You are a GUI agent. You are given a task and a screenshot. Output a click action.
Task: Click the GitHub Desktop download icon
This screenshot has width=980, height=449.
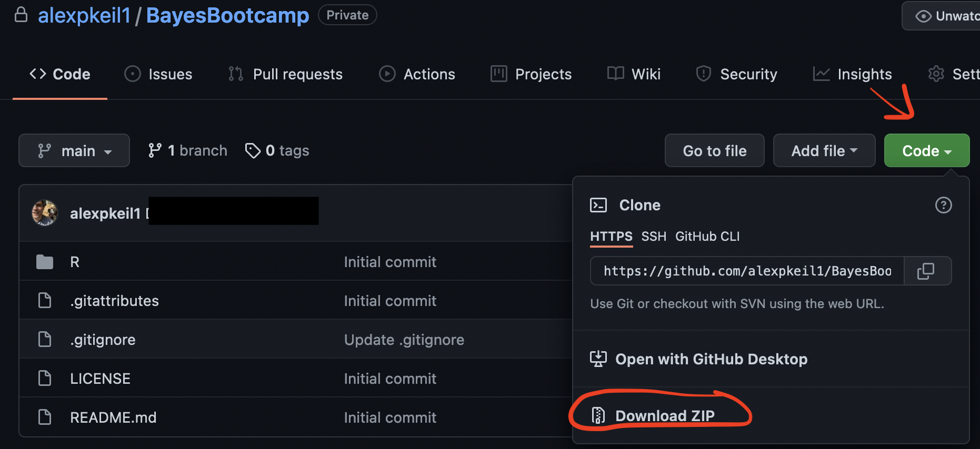point(598,359)
